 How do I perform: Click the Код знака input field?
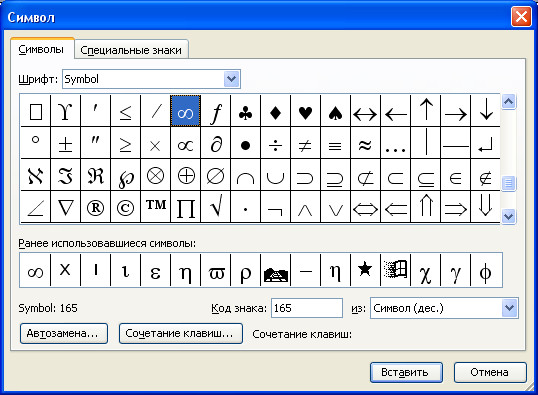point(307,308)
